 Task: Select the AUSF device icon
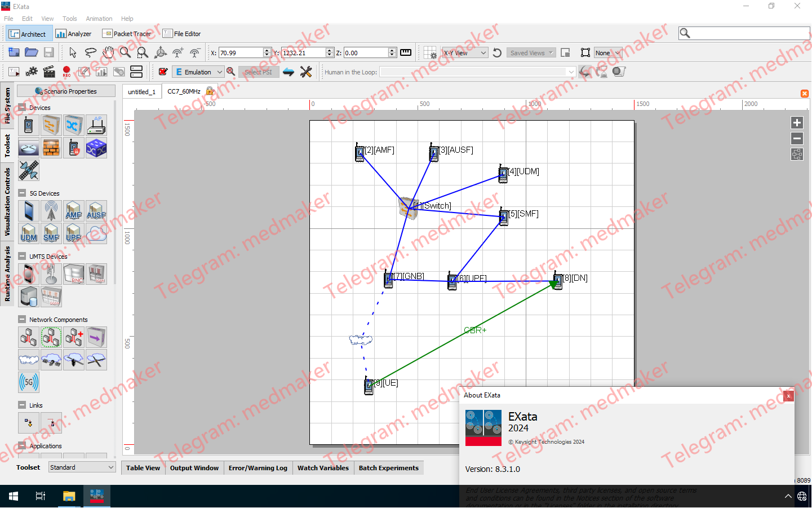(96, 211)
